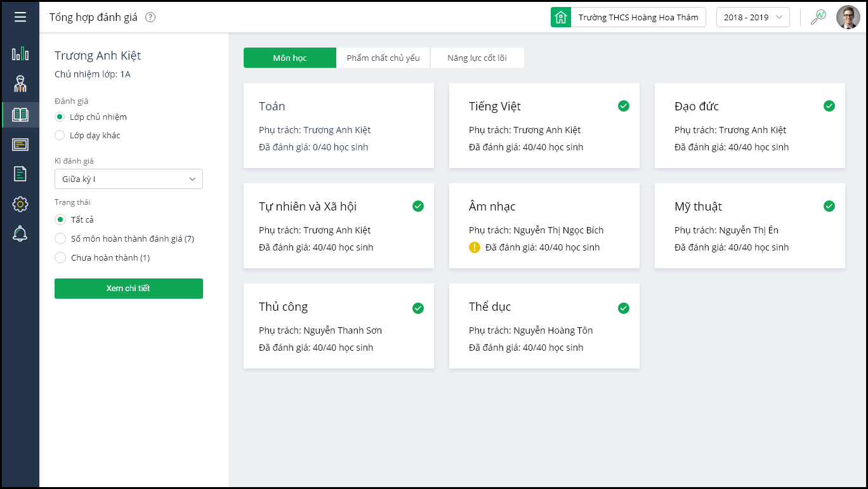The height and width of the screenshot is (489, 868).
Task: Select Số môn hoàn thành đánh giá option
Action: tap(60, 238)
